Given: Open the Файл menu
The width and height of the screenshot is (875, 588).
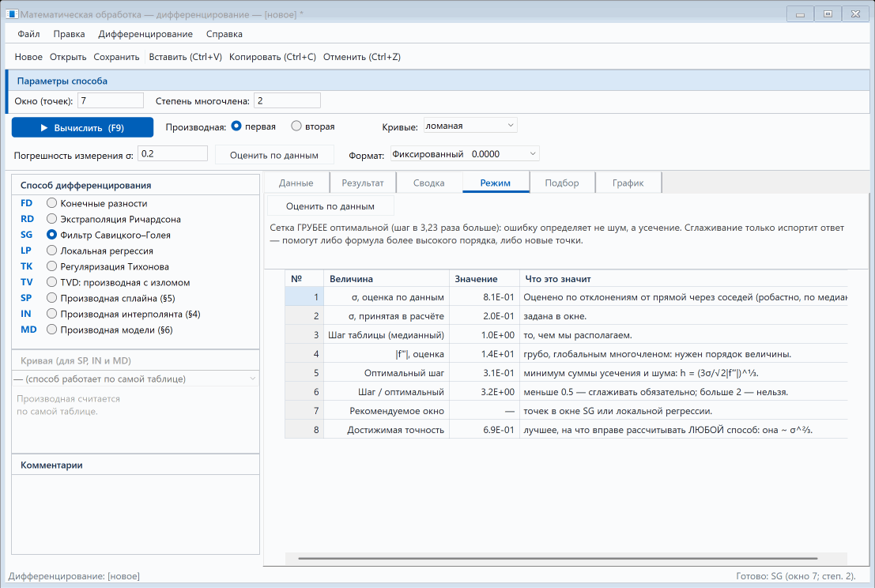Looking at the screenshot, I should coord(28,34).
